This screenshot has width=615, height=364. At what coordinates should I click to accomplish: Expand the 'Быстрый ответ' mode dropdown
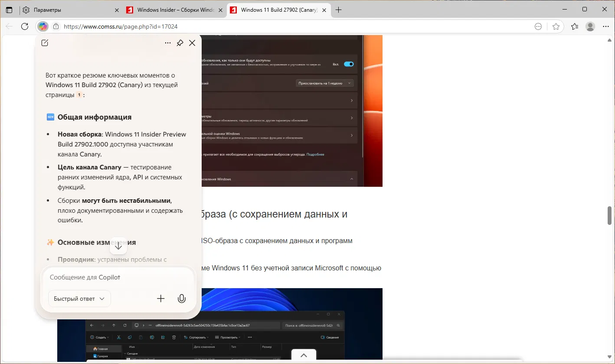[x=79, y=299]
